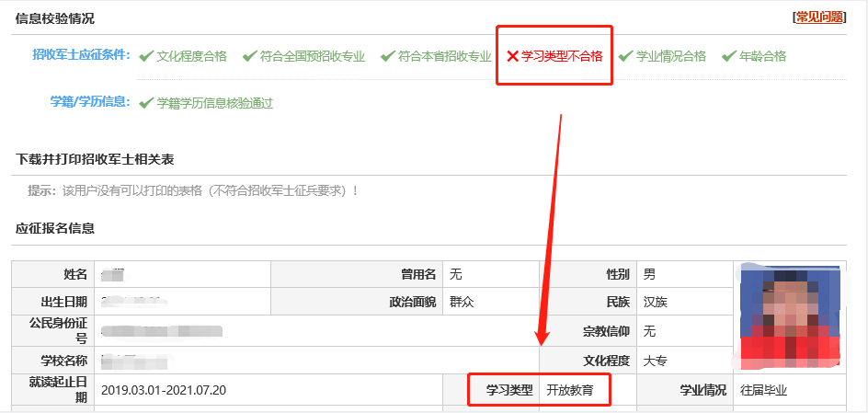The height and width of the screenshot is (413, 868).
Task: Click red X icon beside 学习类型不合格
Action: (512, 57)
